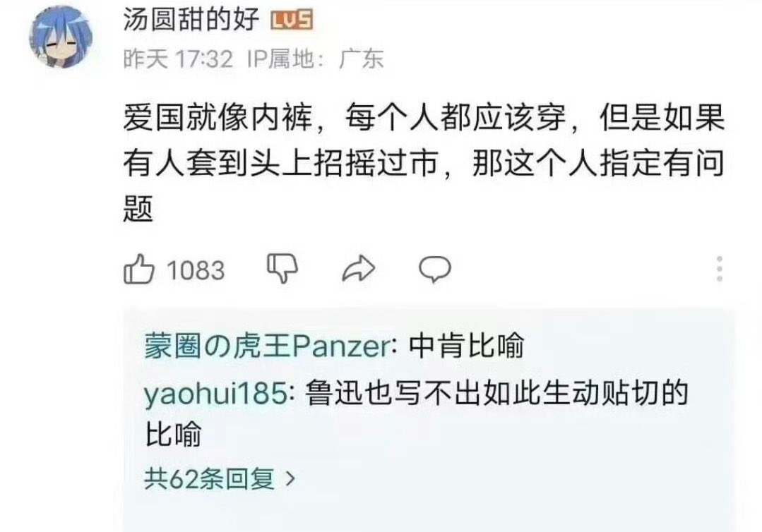The width and height of the screenshot is (762, 532).
Task: Open the blue-haired anime avatar profile
Action: [x=61, y=37]
